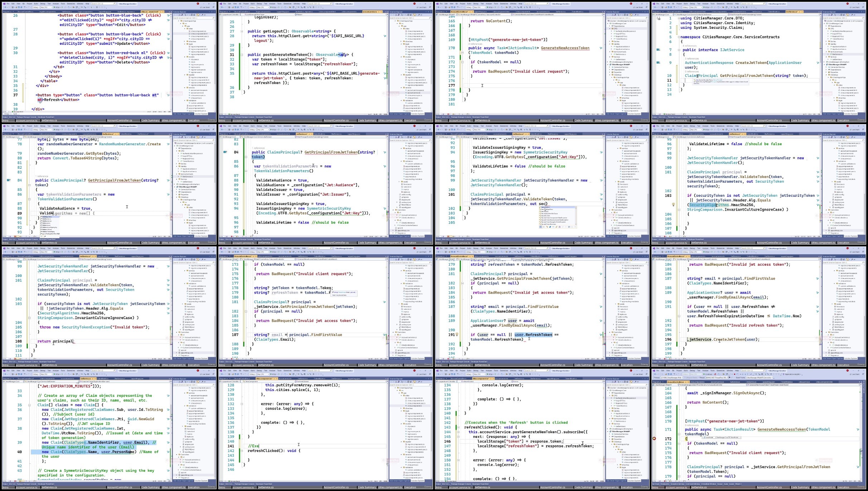Click Search Solution Explorer box in Refresh-button frame
Screen dimensions: 868x491
193,18
